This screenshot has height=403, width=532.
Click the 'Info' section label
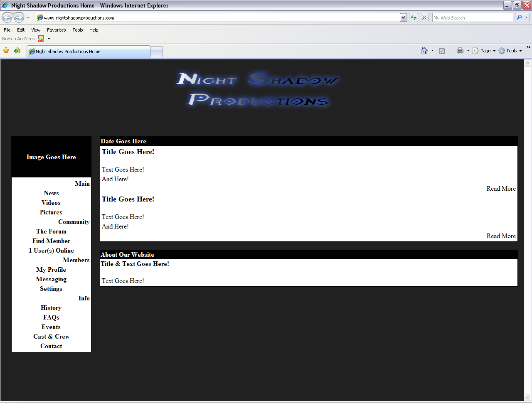point(84,298)
